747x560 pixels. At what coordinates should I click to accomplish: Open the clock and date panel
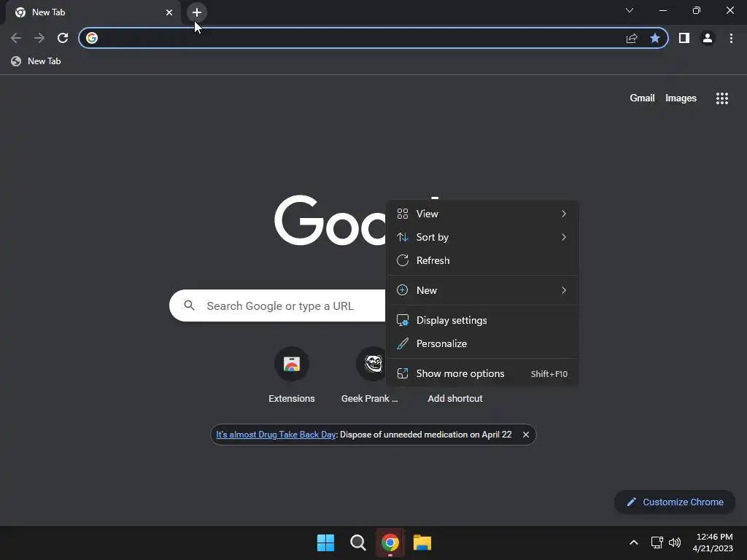point(713,542)
